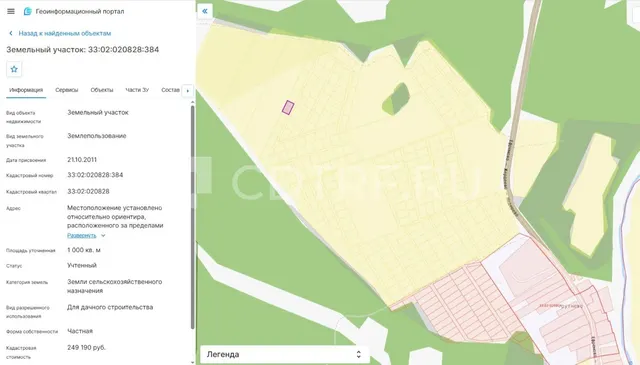Screen dimensions: 640x365
Task: Select the Состав tab
Action: coord(170,90)
